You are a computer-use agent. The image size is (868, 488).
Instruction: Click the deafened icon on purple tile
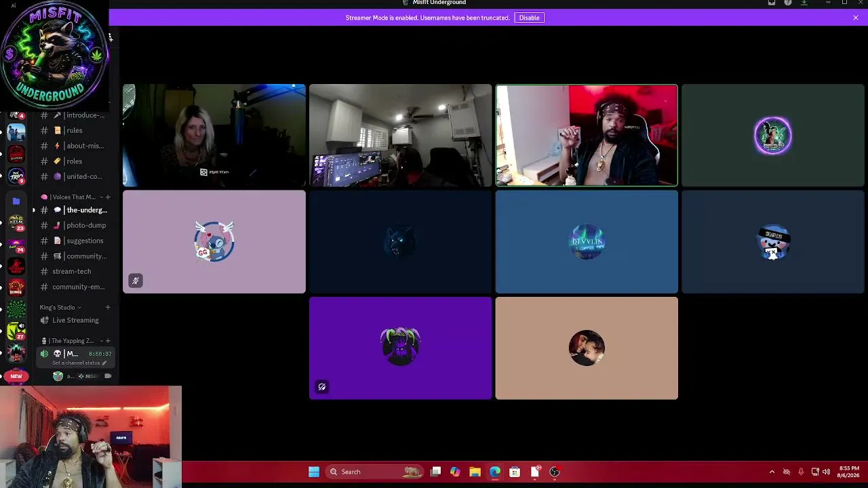pos(322,387)
